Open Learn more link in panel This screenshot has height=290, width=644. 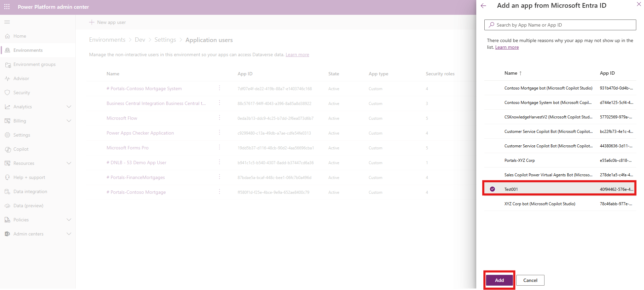507,47
